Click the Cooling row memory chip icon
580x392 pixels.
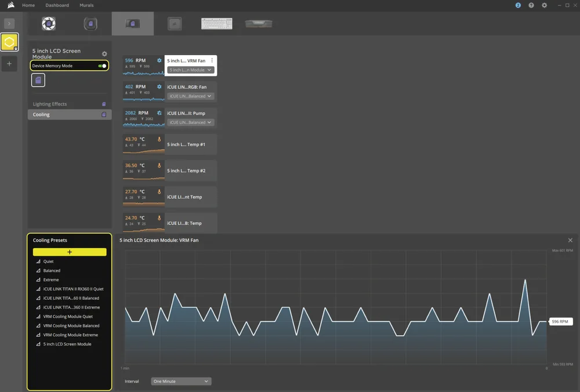[x=104, y=115]
